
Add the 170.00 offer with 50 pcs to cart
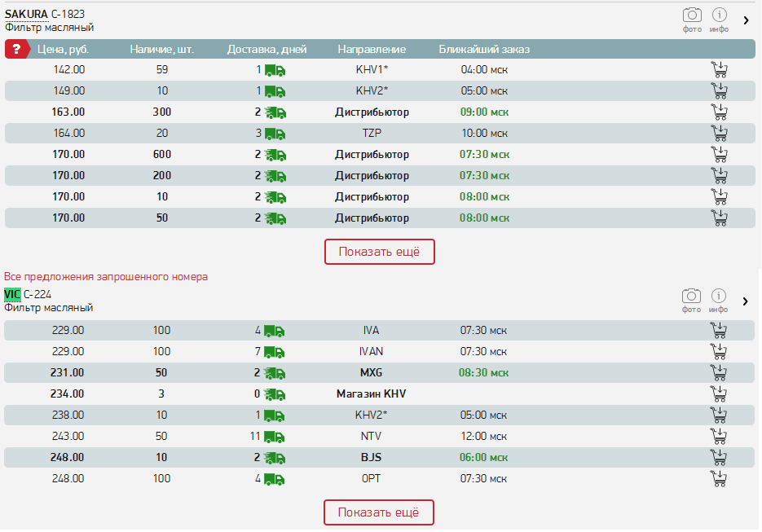point(720,218)
